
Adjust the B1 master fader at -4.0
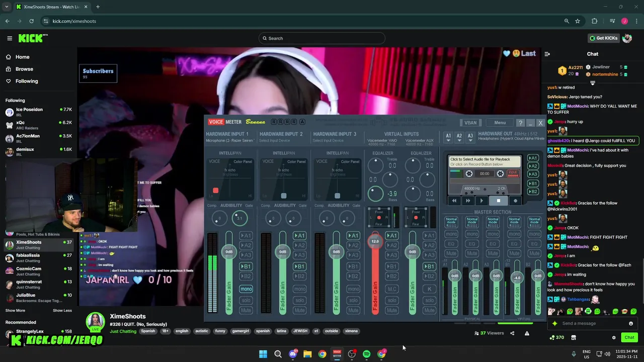coord(517,278)
